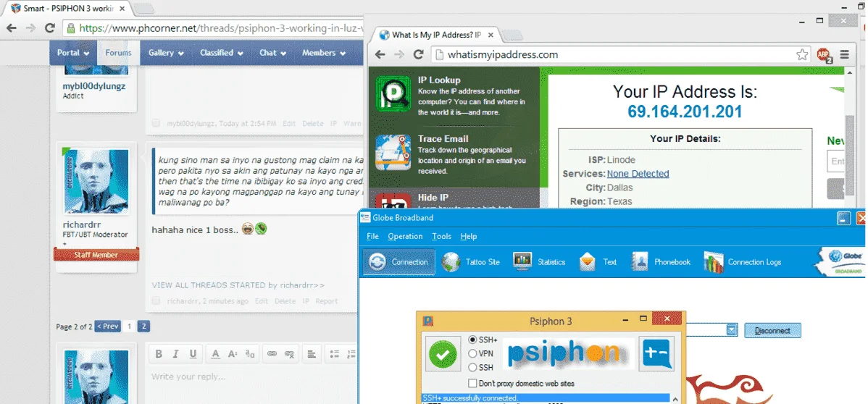Tick the checkbox on mybl00dylungz's post
Screen dimensions: 868x404
[156, 123]
